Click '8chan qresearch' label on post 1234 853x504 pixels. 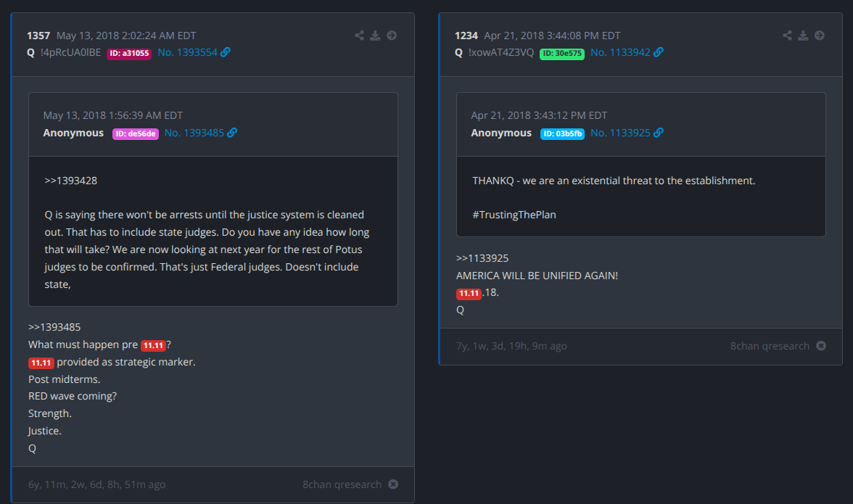[x=770, y=346]
